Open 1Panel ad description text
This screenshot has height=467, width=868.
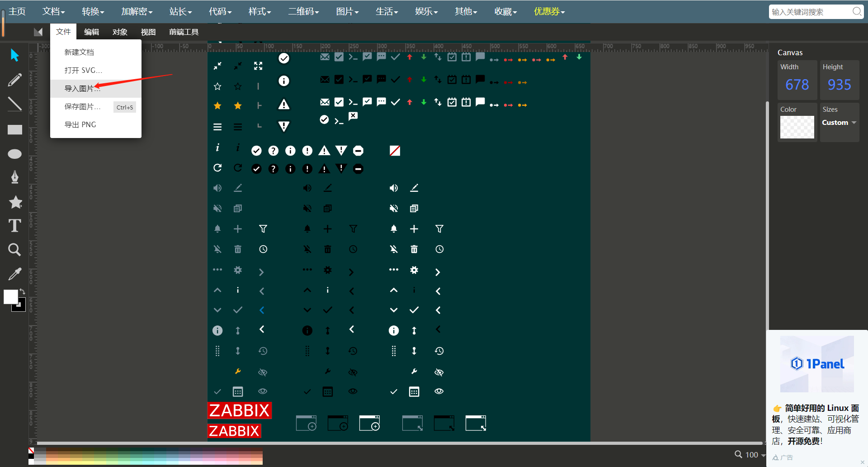pyautogui.click(x=816, y=424)
